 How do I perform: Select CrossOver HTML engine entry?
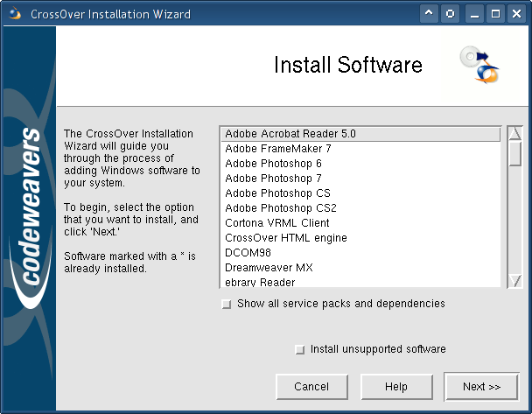(360, 238)
